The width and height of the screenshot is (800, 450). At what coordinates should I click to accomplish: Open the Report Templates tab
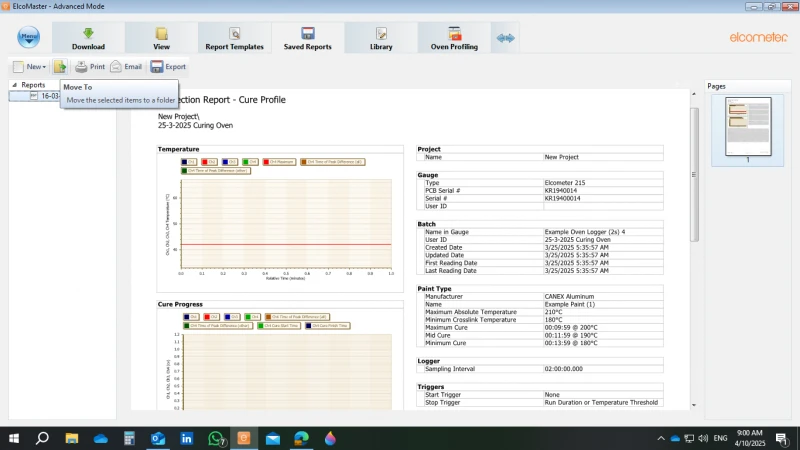pyautogui.click(x=234, y=38)
